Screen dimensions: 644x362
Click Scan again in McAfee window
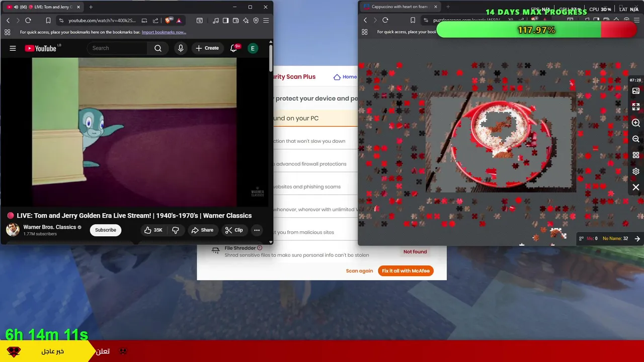click(359, 271)
